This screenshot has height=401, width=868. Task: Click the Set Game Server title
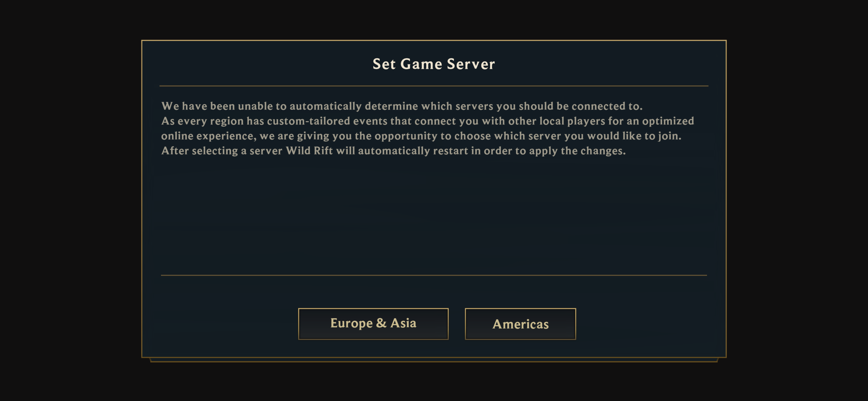tap(434, 64)
